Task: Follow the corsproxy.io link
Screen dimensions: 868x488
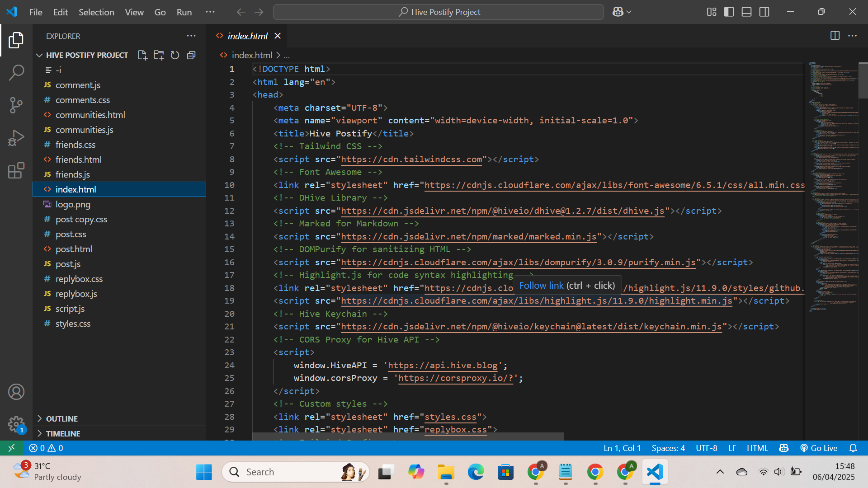Action: [456, 378]
